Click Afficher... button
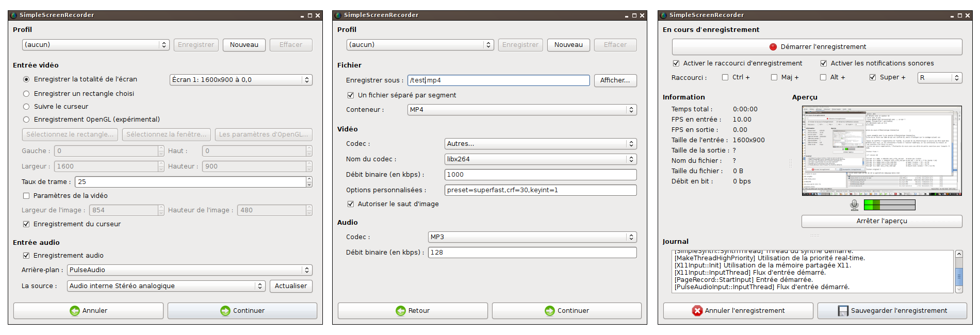 point(615,80)
